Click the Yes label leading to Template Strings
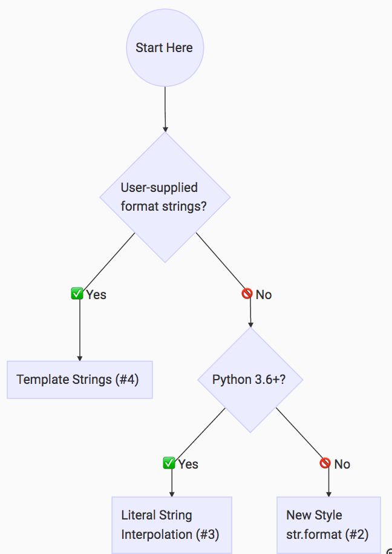Viewport: 392px width, 554px height. [x=96, y=295]
